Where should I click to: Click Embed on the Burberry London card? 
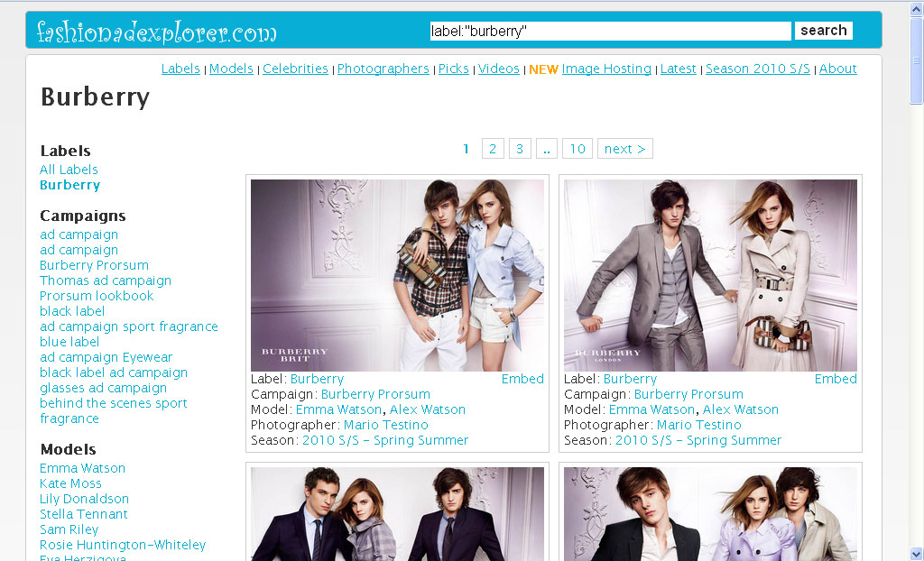(x=836, y=379)
